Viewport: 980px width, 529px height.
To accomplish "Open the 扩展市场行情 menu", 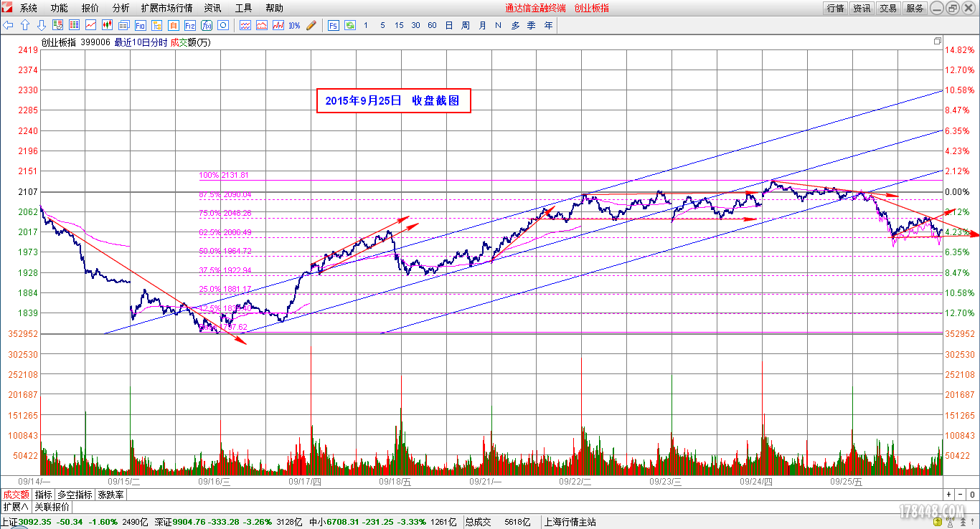I will pyautogui.click(x=166, y=8).
